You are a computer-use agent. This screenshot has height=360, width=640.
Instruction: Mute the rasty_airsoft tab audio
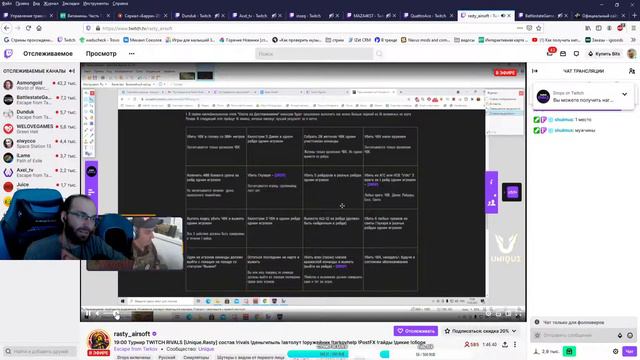[x=503, y=16]
